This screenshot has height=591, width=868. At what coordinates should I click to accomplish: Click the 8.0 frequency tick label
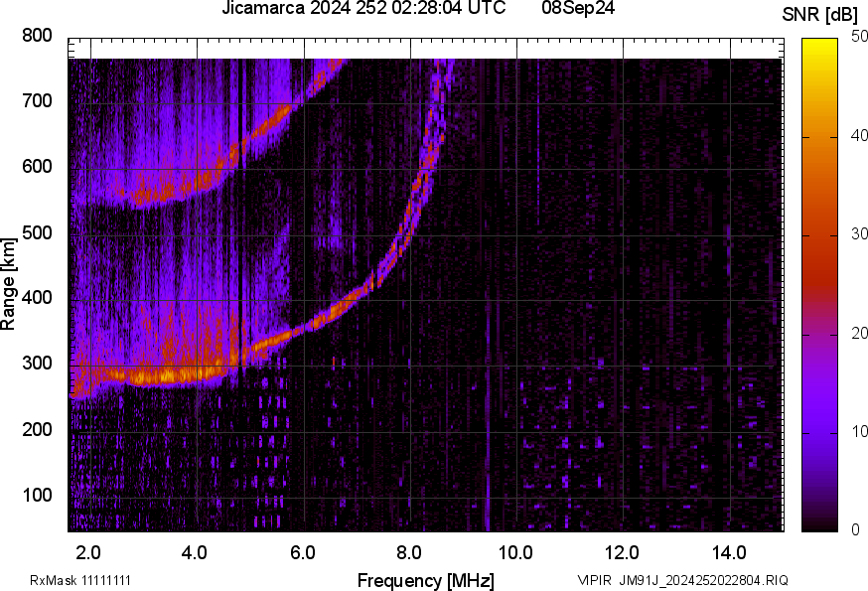pyautogui.click(x=409, y=551)
